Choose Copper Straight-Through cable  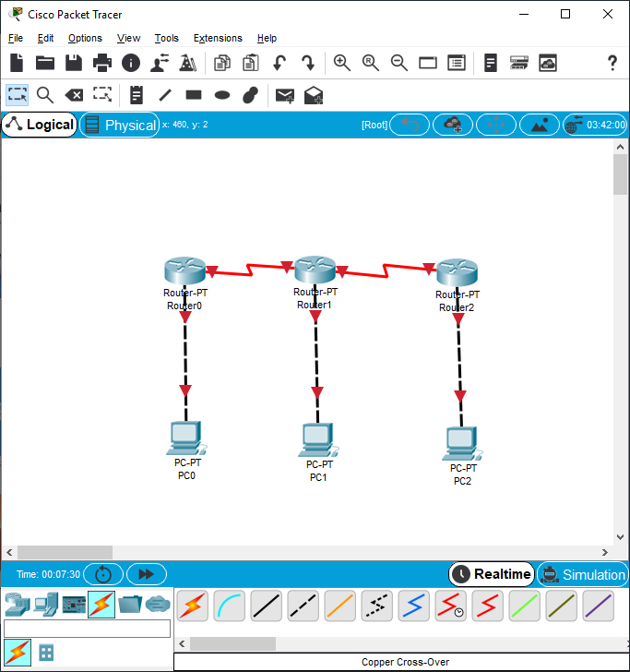tap(266, 606)
